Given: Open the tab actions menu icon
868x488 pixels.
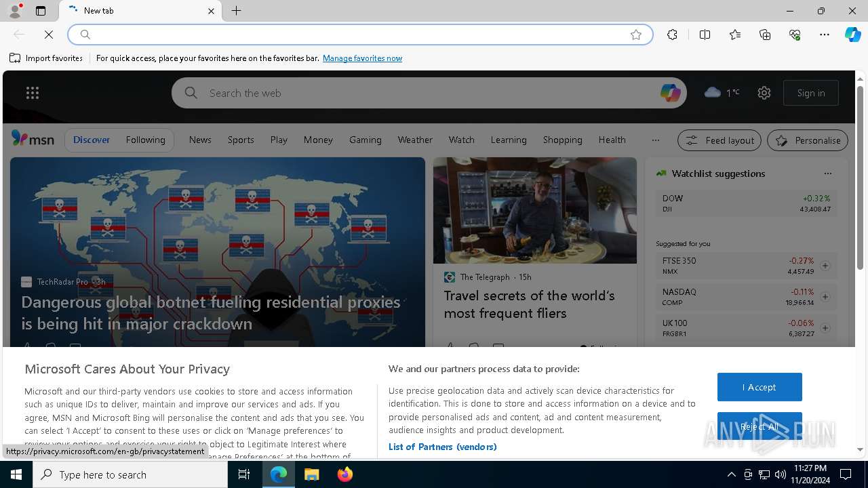Looking at the screenshot, I should 41,11.
